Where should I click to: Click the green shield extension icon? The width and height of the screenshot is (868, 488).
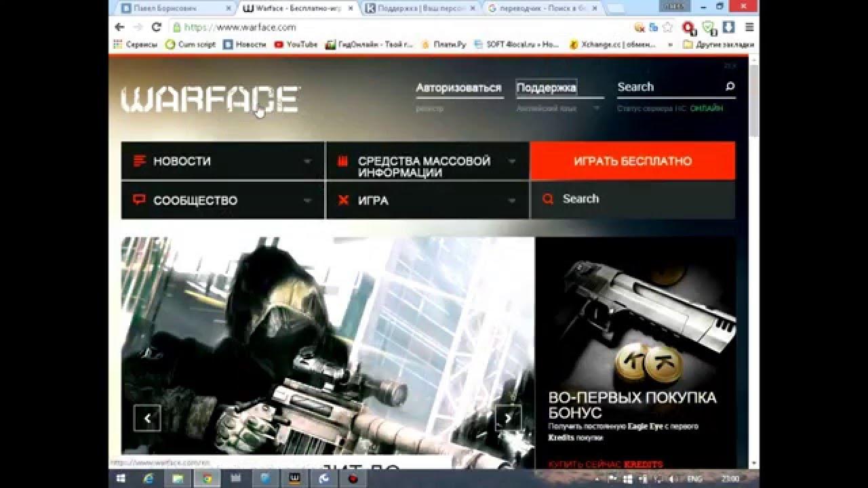click(709, 27)
